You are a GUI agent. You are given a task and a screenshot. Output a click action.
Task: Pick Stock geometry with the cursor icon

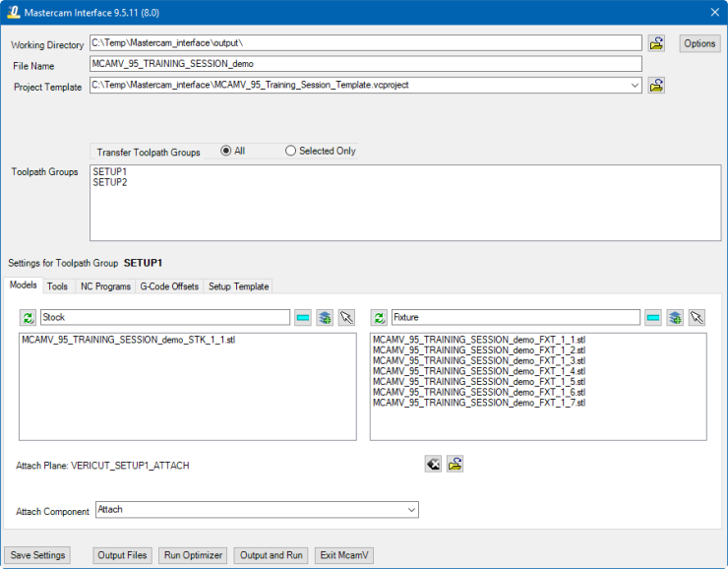346,318
